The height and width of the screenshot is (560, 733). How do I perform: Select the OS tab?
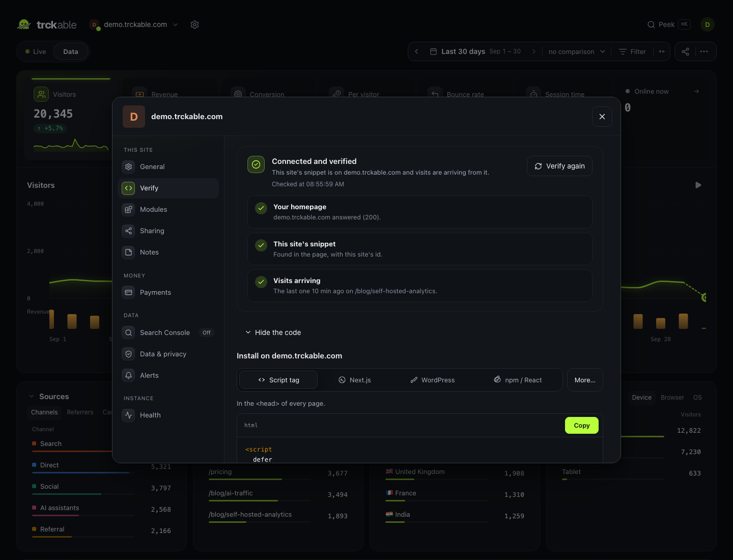[697, 398]
